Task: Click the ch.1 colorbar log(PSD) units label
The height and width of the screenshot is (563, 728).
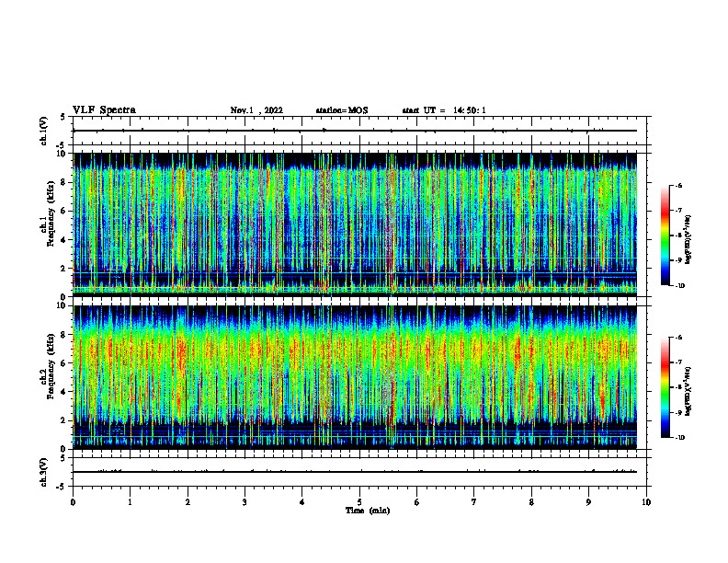Action: (688, 240)
